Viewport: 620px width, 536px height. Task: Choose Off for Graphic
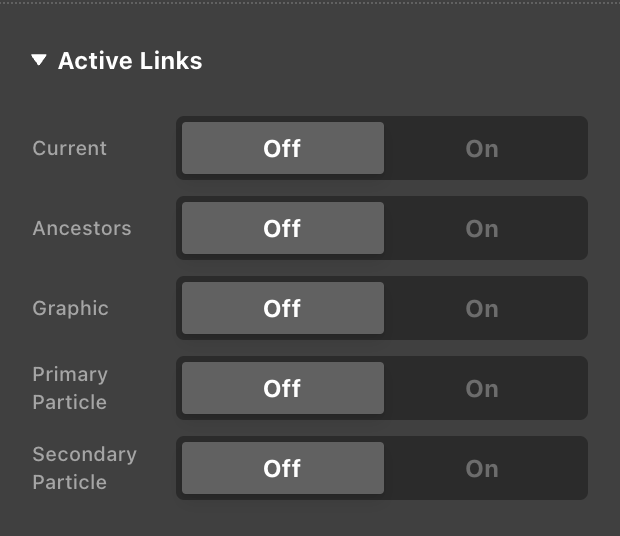282,309
